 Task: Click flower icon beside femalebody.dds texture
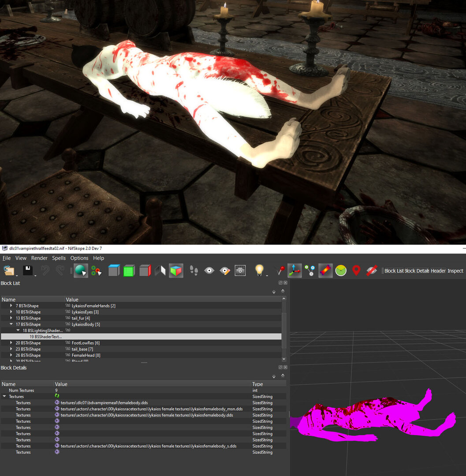coord(57,402)
